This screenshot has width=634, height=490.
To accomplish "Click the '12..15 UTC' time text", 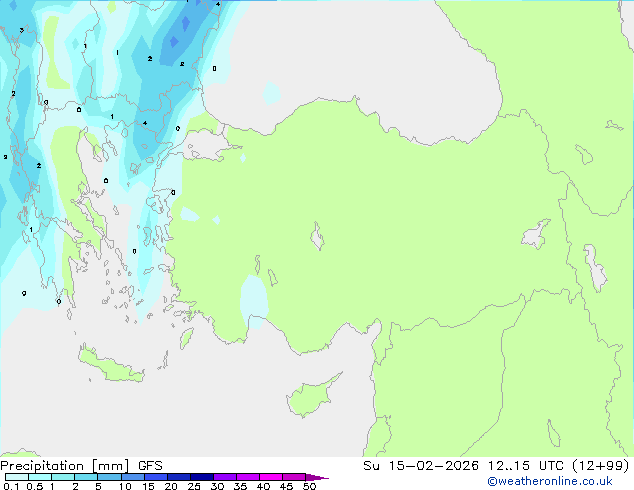I will pyautogui.click(x=525, y=465).
